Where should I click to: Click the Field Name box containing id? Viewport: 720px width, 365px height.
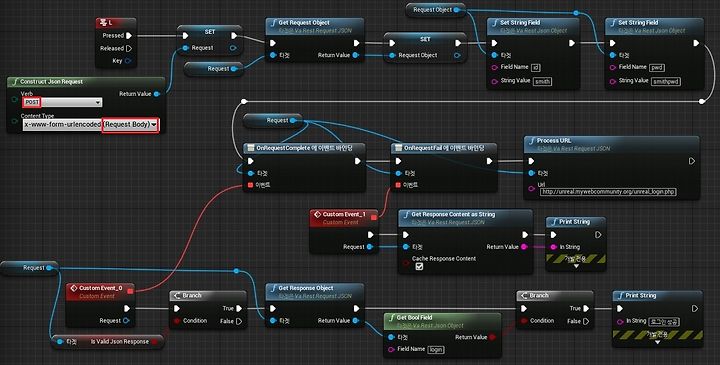pos(535,67)
